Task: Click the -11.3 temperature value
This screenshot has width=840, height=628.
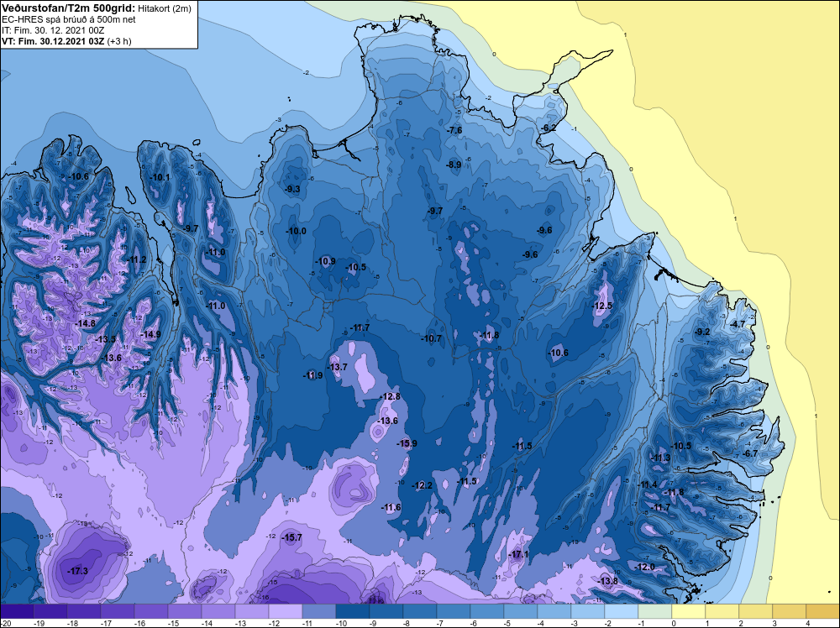Action: click(x=660, y=458)
